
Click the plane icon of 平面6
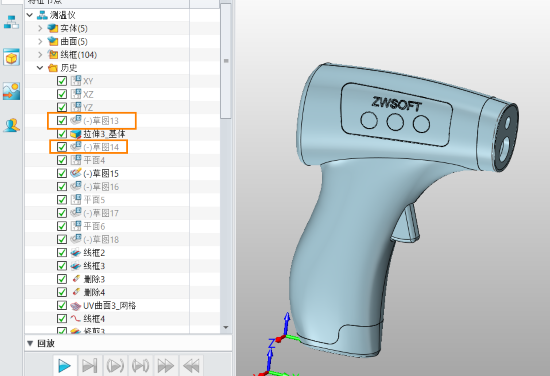coord(76,226)
